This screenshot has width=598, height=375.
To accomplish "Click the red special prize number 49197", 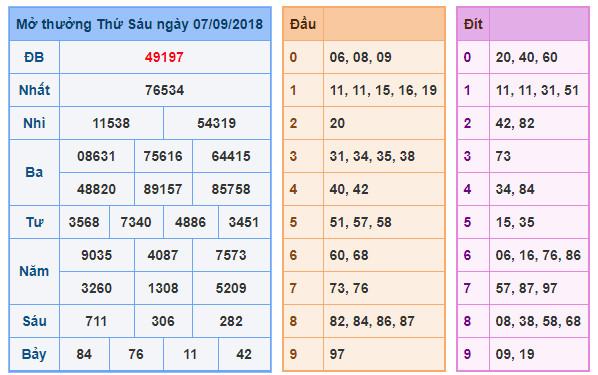I will (164, 57).
